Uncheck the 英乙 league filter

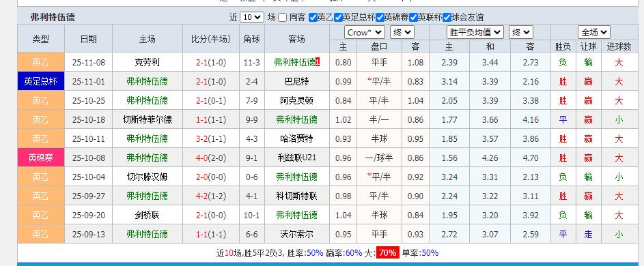coord(313,18)
